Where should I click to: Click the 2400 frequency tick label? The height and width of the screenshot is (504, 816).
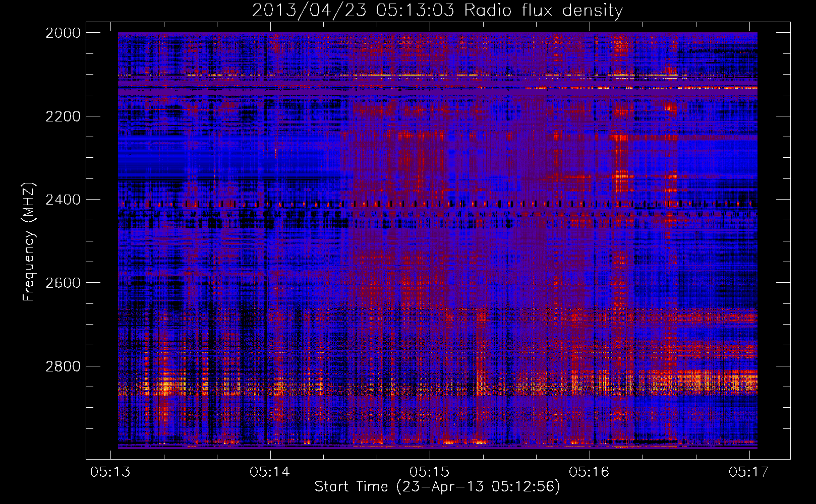pos(63,200)
